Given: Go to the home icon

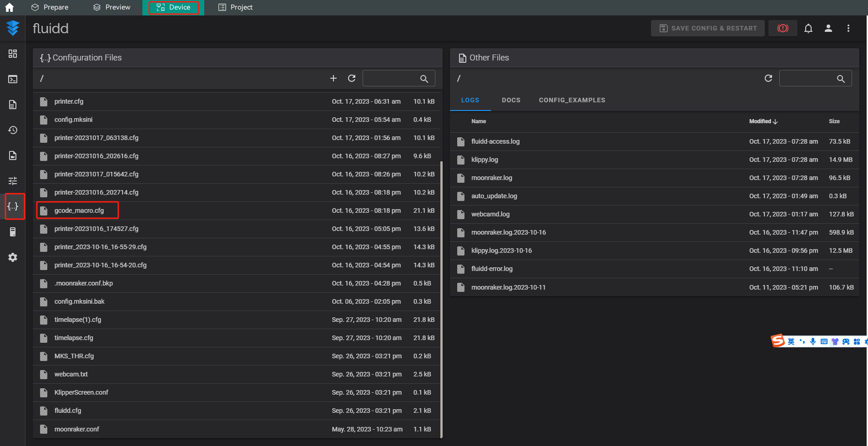Looking at the screenshot, I should coord(9,7).
